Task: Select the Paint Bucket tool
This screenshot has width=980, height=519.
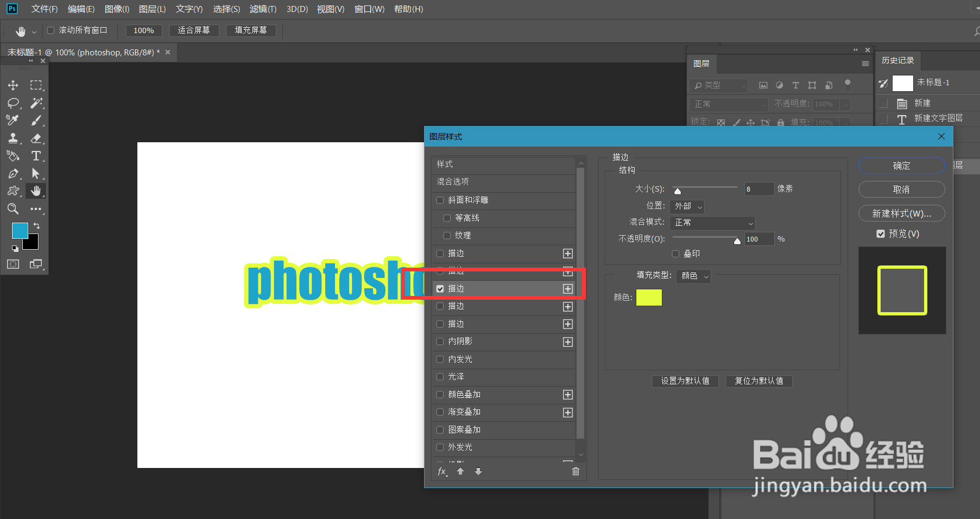Action: [13, 156]
